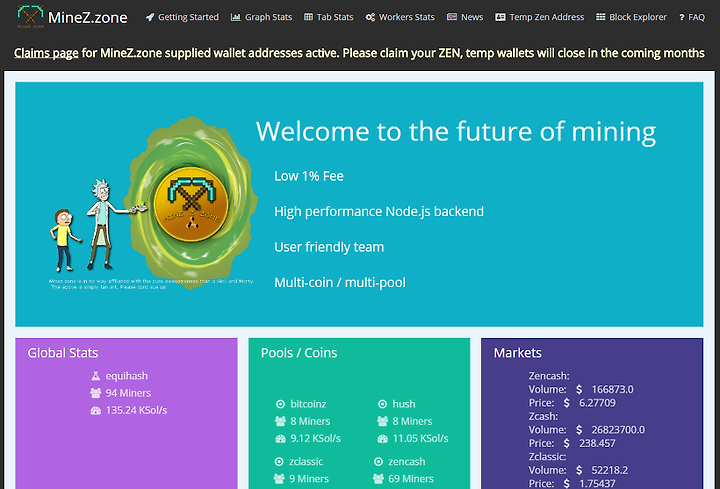Open the zencash pool
The width and height of the screenshot is (720, 489).
(406, 461)
